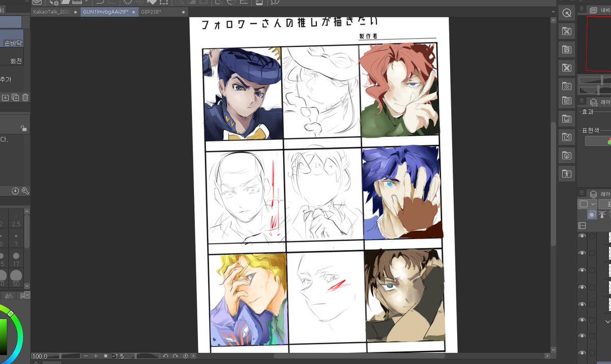The height and width of the screenshot is (364, 611).
Task: Open the Quick Access palette icon
Action: (567, 13)
